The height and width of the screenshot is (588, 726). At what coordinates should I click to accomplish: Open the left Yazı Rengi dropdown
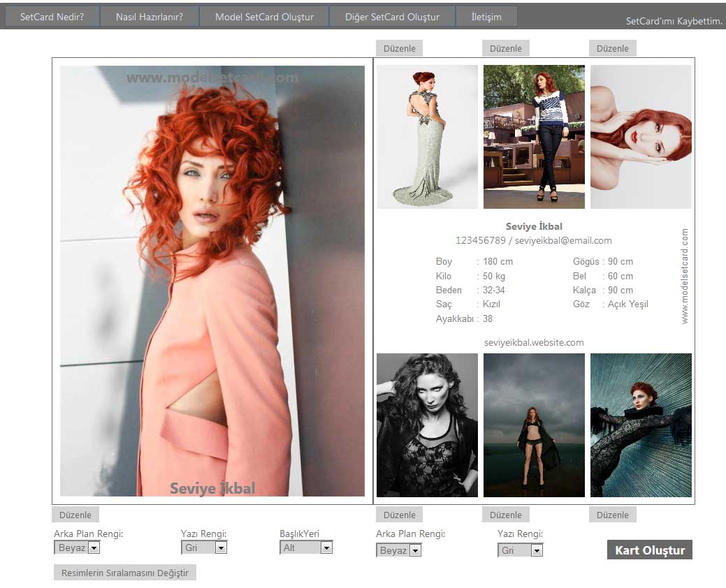[204, 548]
